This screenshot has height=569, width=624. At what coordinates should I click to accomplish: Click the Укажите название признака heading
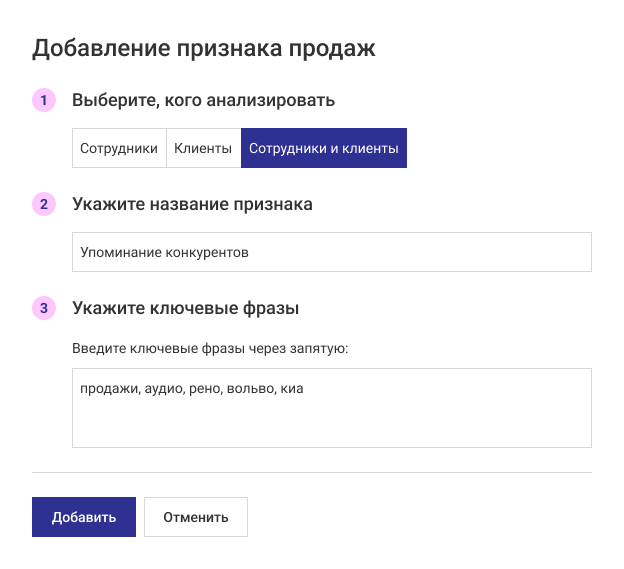[x=192, y=204]
